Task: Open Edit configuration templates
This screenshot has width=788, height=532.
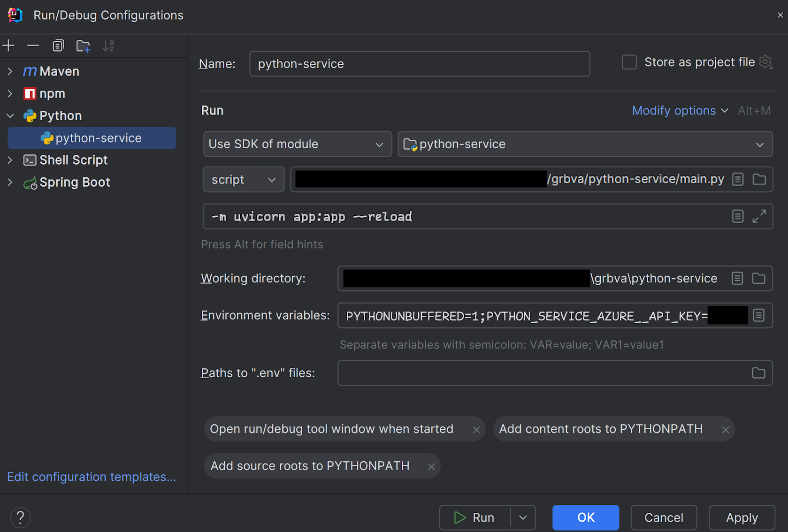Action: point(92,477)
